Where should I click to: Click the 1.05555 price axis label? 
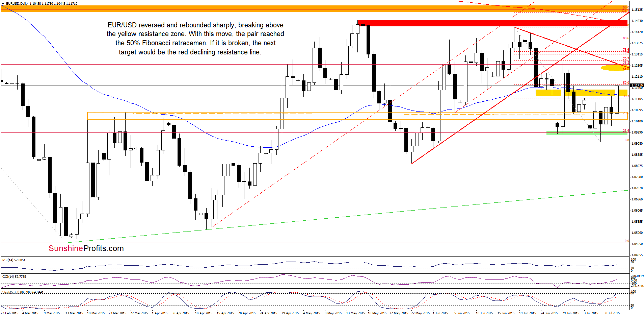point(637,222)
